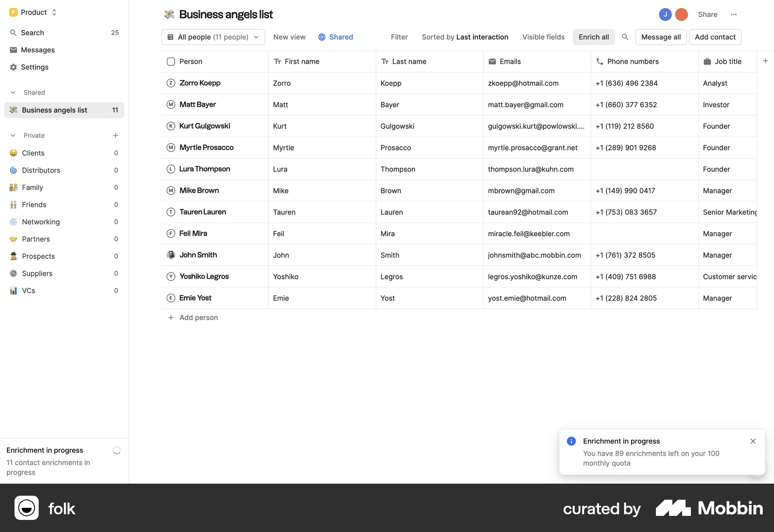
Task: Open the Product workspace switcher
Action: (33, 12)
